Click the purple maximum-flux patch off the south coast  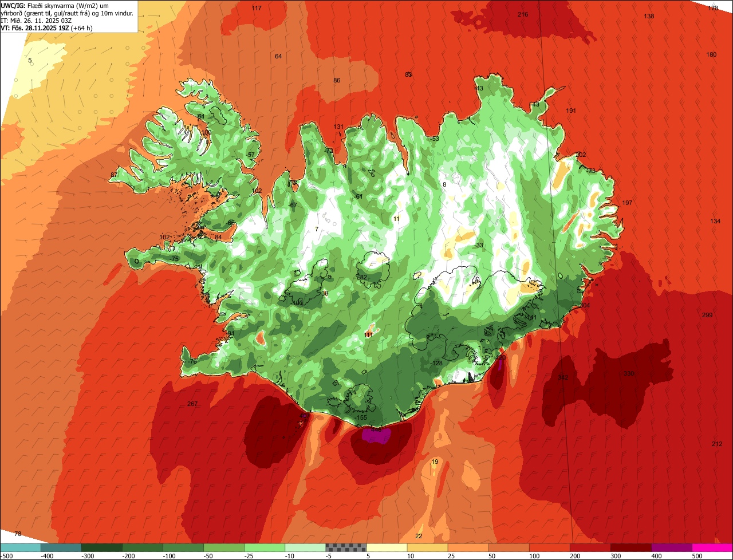376,436
